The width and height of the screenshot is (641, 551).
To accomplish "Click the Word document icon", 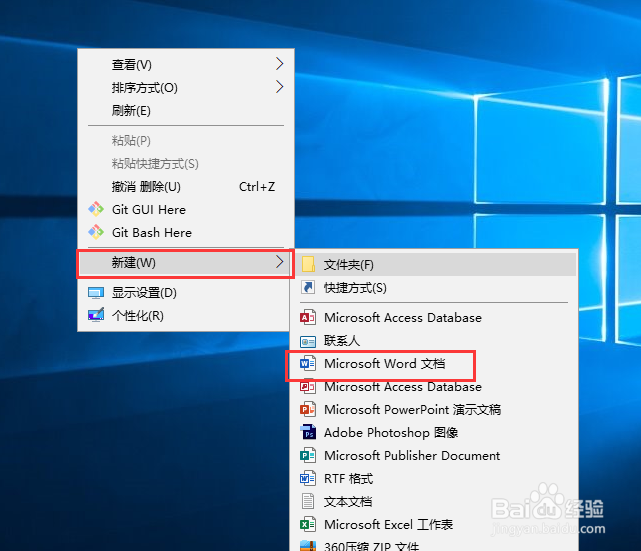I will click(308, 363).
